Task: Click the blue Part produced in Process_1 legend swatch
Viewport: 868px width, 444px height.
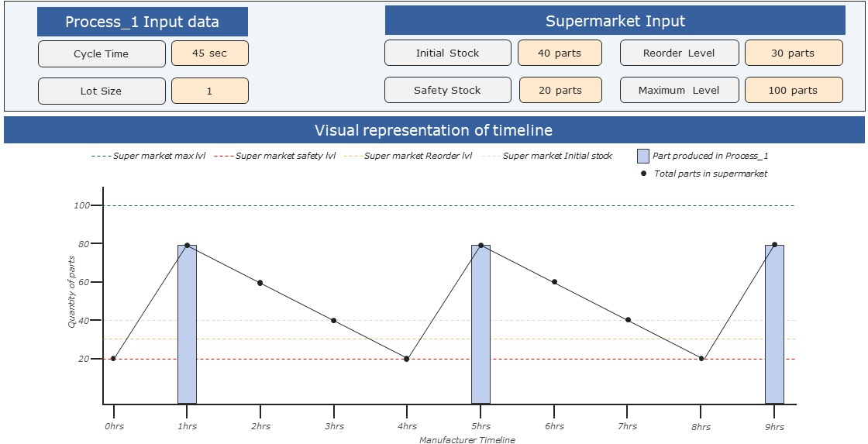Action: [642, 156]
